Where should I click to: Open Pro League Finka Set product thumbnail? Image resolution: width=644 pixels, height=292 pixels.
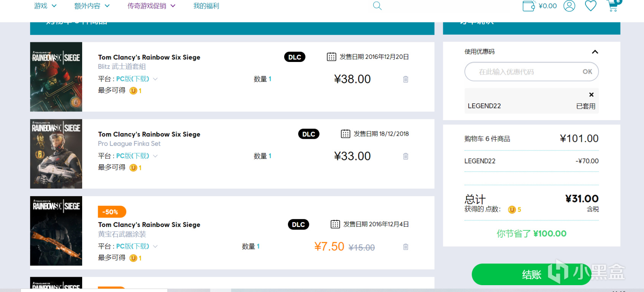pyautogui.click(x=56, y=154)
